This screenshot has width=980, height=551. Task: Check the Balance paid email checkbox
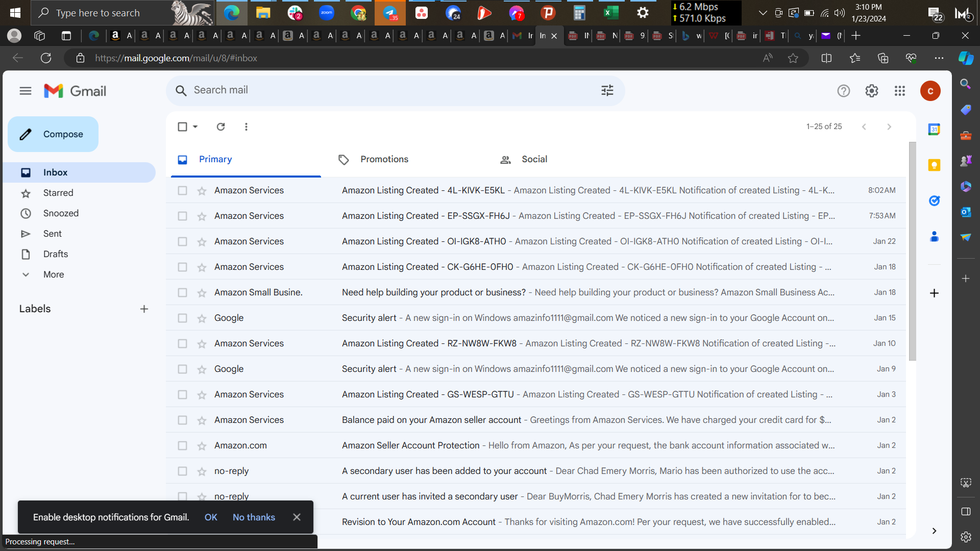click(x=182, y=420)
